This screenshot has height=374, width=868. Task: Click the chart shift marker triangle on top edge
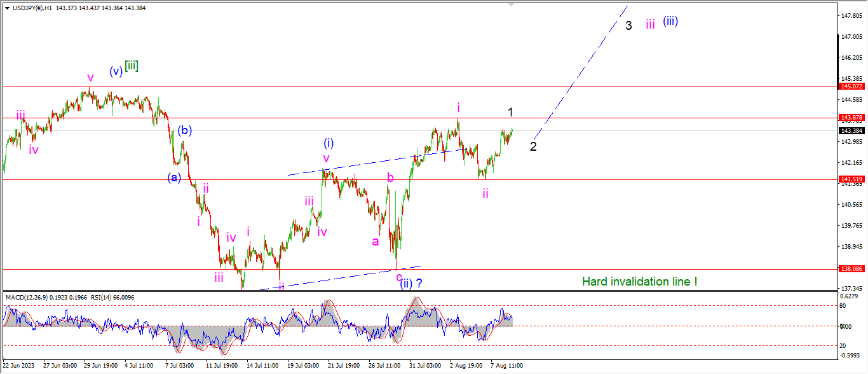(512, 5)
